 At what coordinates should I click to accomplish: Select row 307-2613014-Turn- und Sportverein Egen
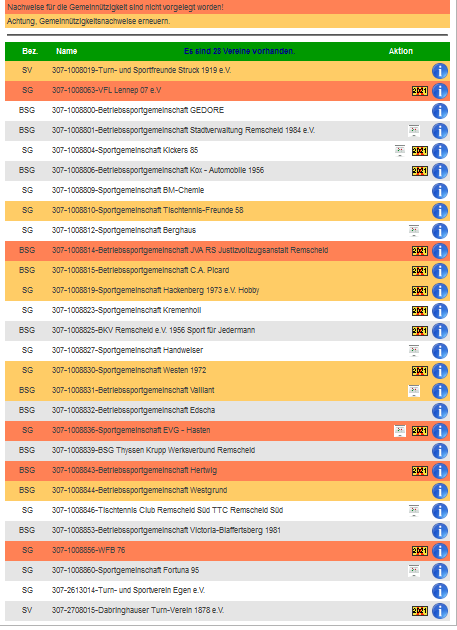(227, 591)
